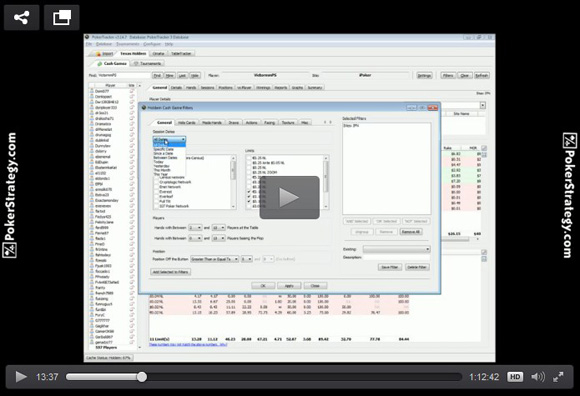Click the PokerStrategy.com logo on the left edge
Image resolution: width=580 pixels, height=396 pixels.
(x=10, y=195)
